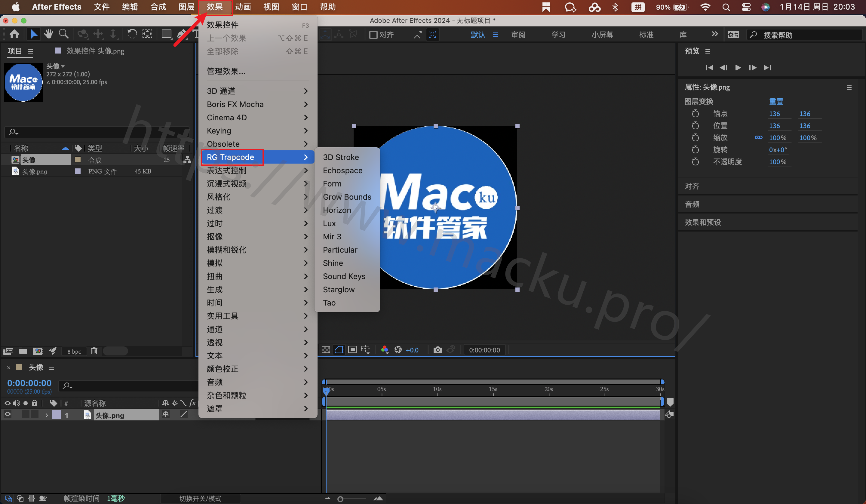Jump to first frame in Preview panel

709,68
